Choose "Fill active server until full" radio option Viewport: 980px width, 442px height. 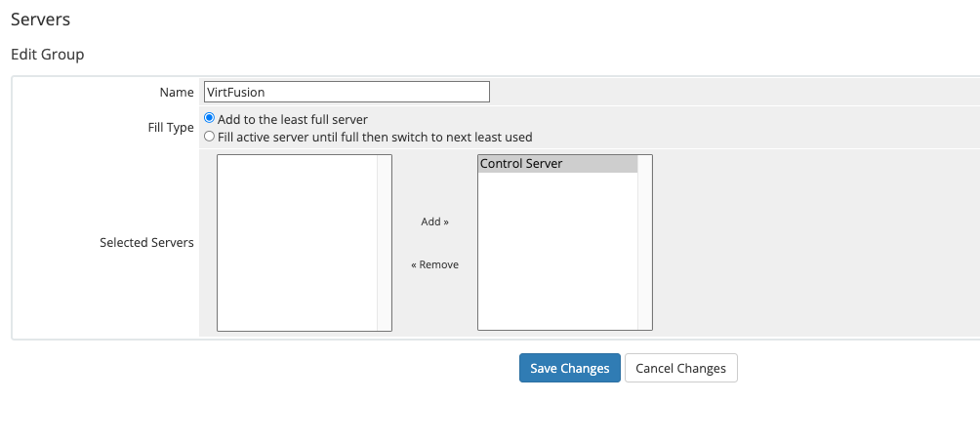pos(210,136)
